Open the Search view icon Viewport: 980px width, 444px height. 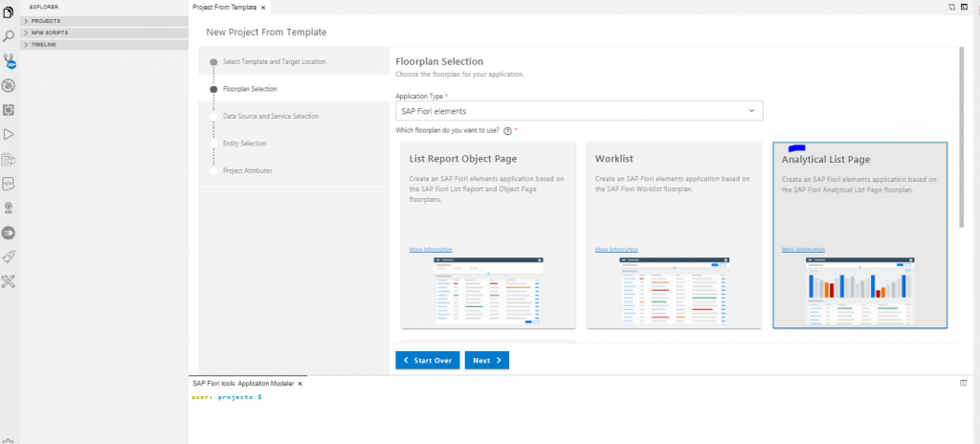coord(8,36)
